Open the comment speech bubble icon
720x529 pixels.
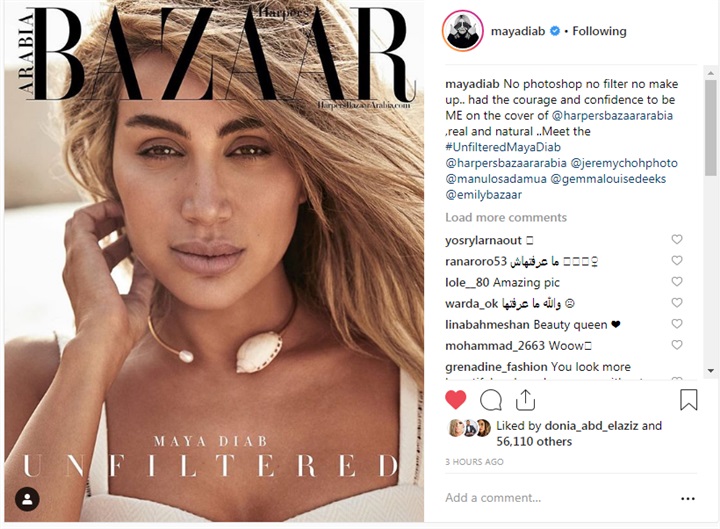tap(491, 400)
